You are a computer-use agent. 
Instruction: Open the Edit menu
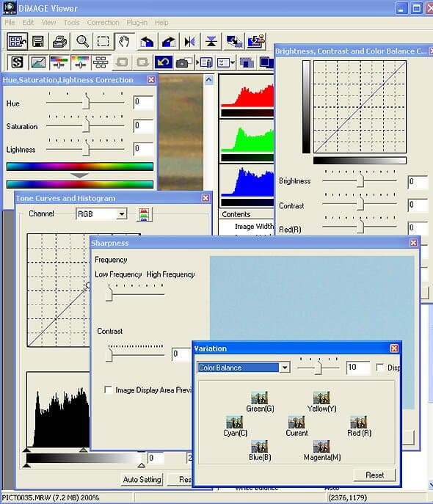(x=28, y=23)
